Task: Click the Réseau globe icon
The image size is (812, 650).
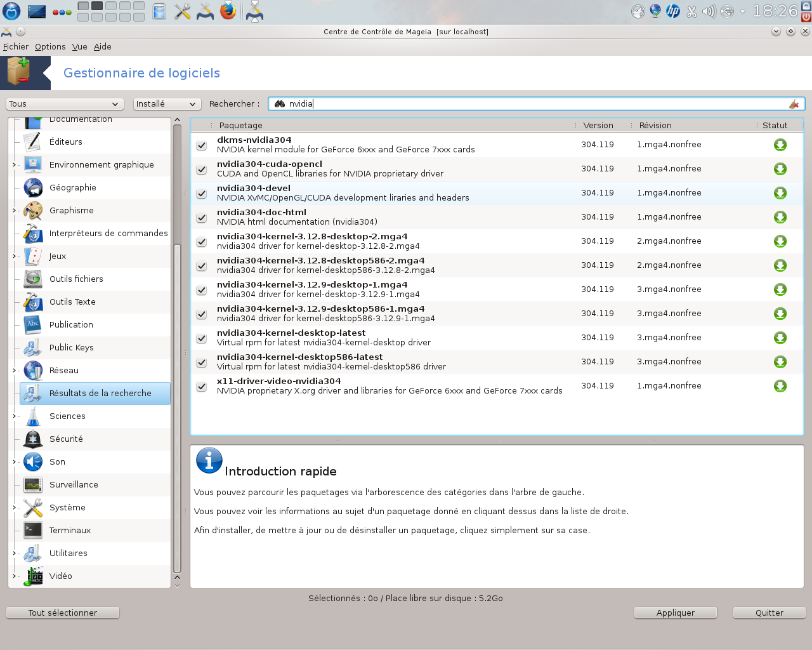Action: coord(33,370)
